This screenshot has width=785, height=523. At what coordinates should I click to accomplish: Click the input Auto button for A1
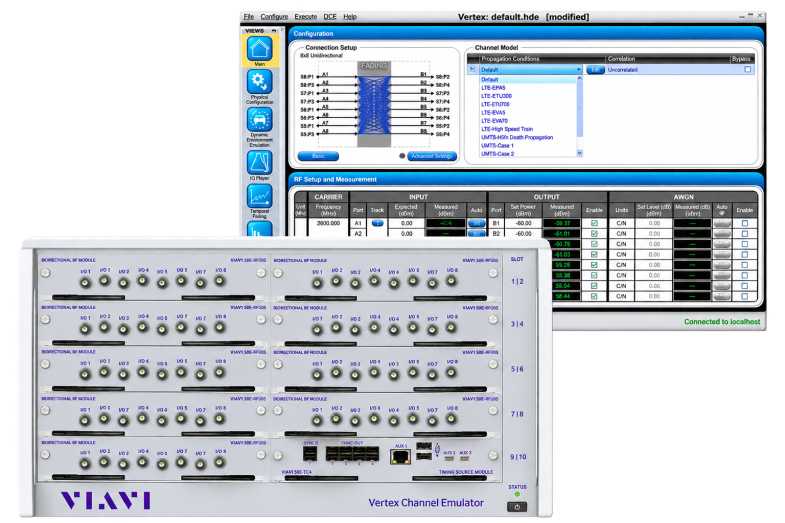476,223
